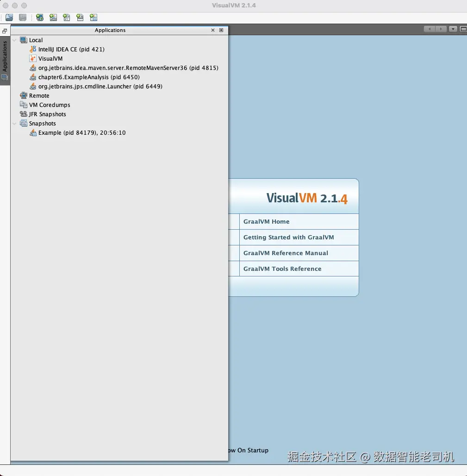The width and height of the screenshot is (467, 476).
Task: Click the restore window group icon above Applications tab
Action: (5, 31)
